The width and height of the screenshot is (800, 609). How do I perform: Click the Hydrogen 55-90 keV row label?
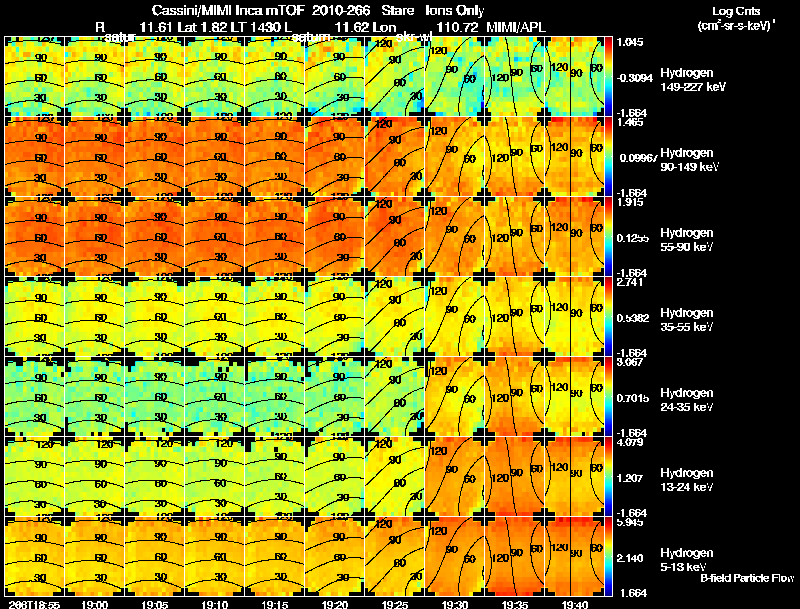click(x=687, y=240)
